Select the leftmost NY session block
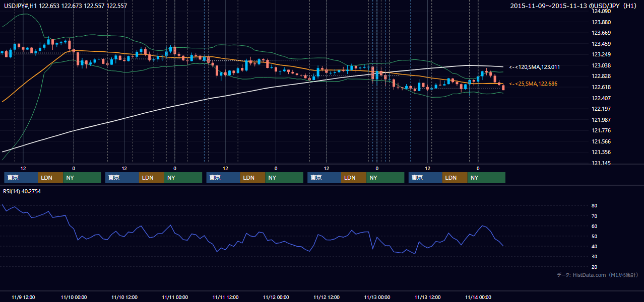Screen dimensions: 644x302 (82, 178)
